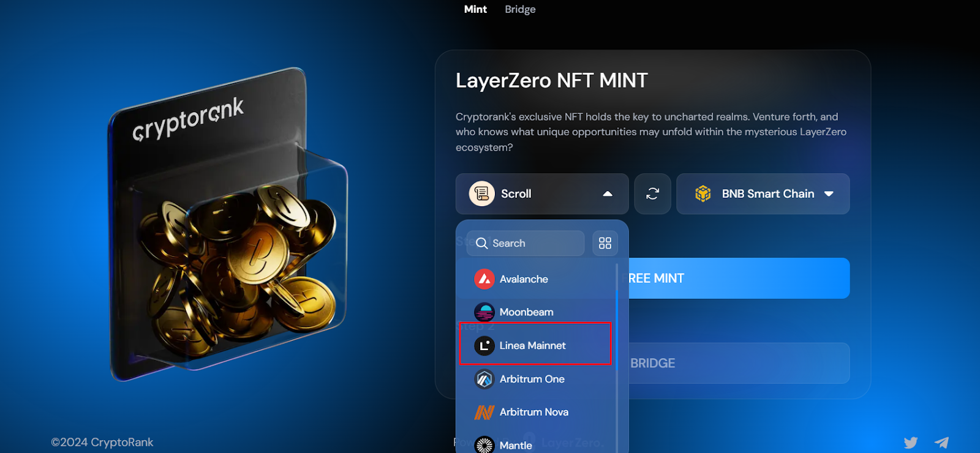The width and height of the screenshot is (980, 453).
Task: Click the BRIDGE button
Action: click(739, 363)
